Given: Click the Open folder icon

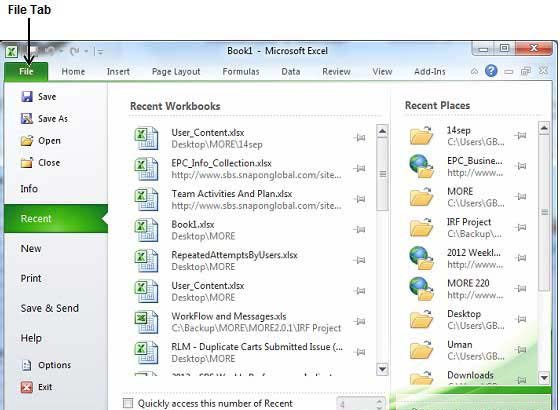Looking at the screenshot, I should pyautogui.click(x=27, y=141).
